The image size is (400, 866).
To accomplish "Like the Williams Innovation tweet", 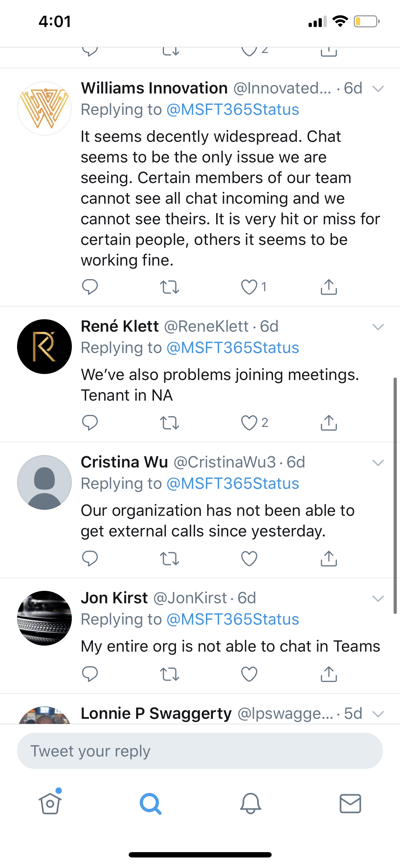I will click(x=249, y=287).
